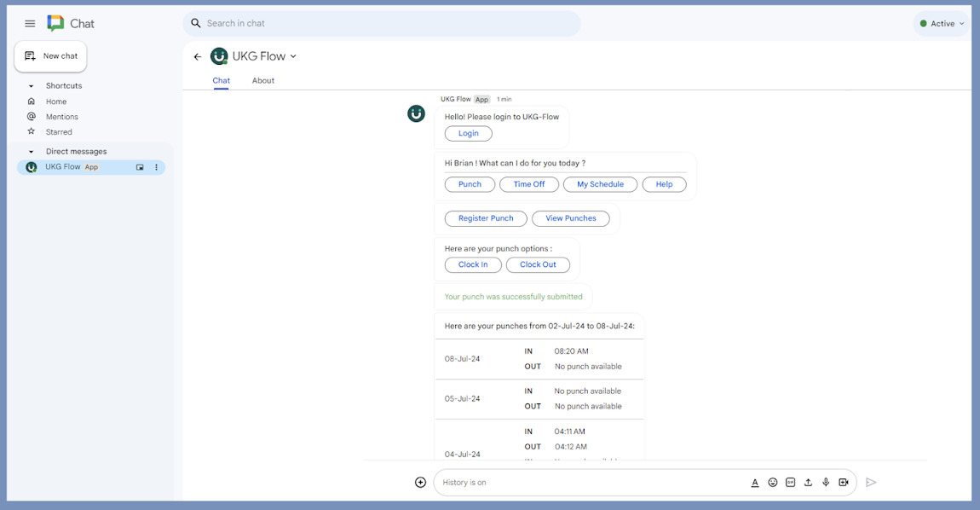The height and width of the screenshot is (510, 980).
Task: Click the GIF icon in message box
Action: pos(791,483)
